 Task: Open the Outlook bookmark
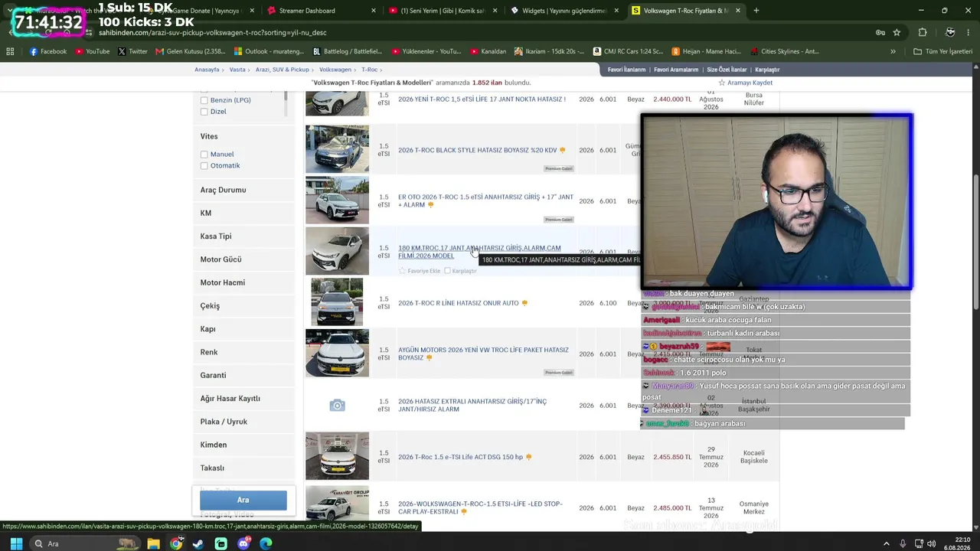pyautogui.click(x=269, y=51)
